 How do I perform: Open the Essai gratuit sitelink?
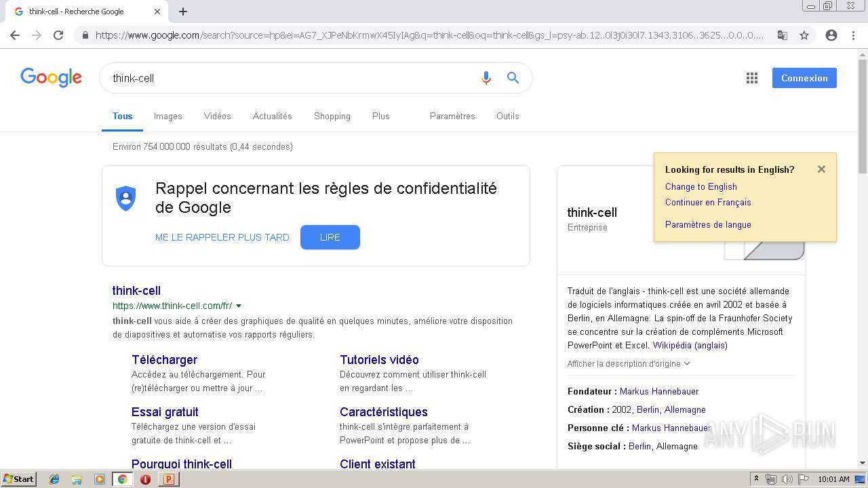[x=165, y=412]
